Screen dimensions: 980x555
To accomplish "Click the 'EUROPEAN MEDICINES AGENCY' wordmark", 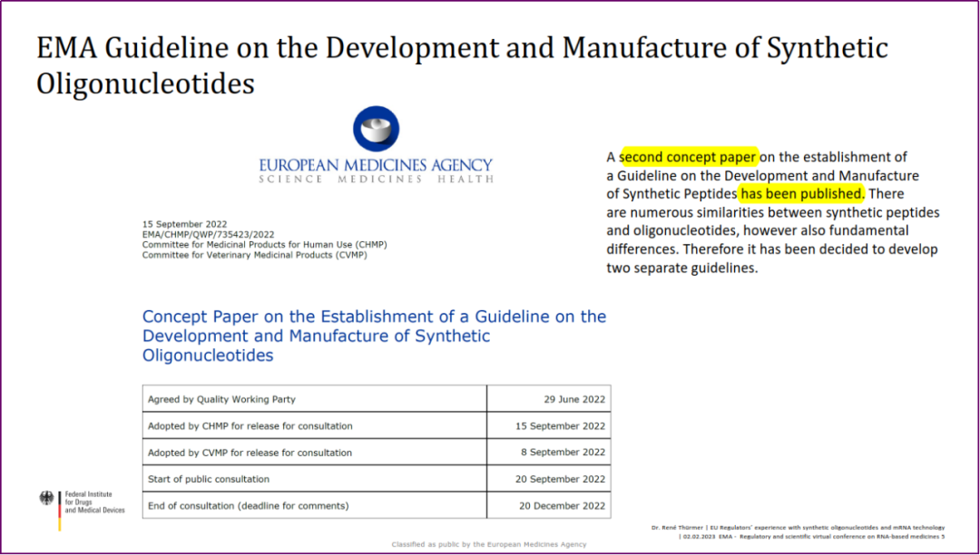I will click(376, 165).
